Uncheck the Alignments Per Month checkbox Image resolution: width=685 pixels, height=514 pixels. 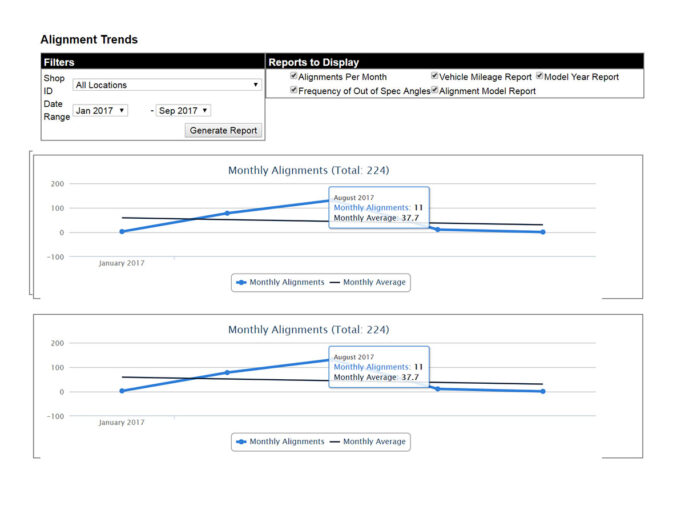294,76
